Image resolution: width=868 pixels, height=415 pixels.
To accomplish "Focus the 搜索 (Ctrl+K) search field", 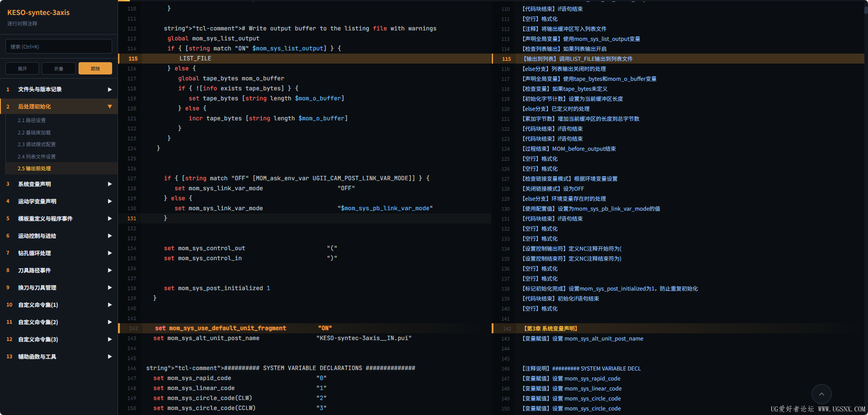I will point(59,47).
